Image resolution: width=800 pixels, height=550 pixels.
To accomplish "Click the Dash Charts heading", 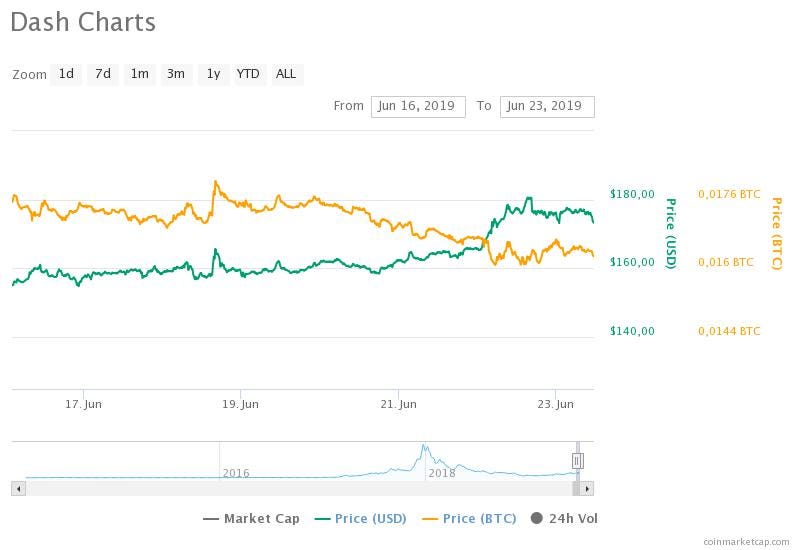I will [83, 22].
